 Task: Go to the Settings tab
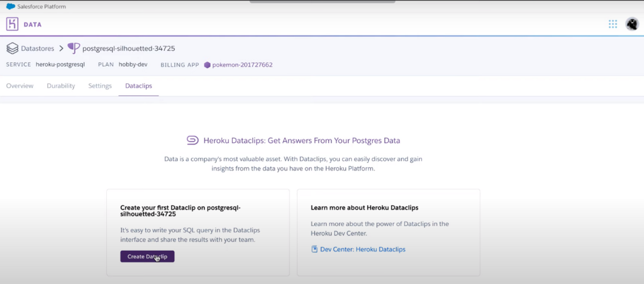point(100,86)
